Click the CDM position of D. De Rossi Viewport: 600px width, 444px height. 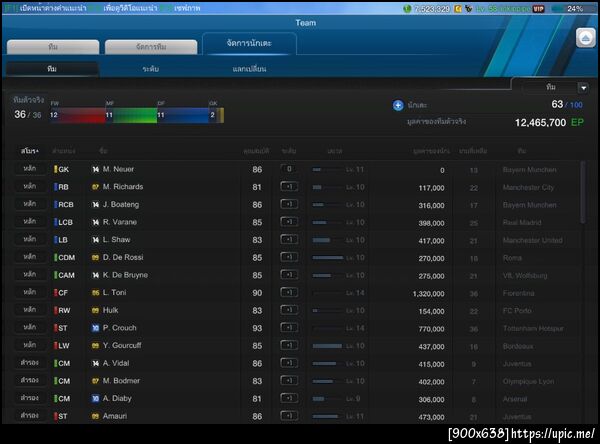coord(66,258)
